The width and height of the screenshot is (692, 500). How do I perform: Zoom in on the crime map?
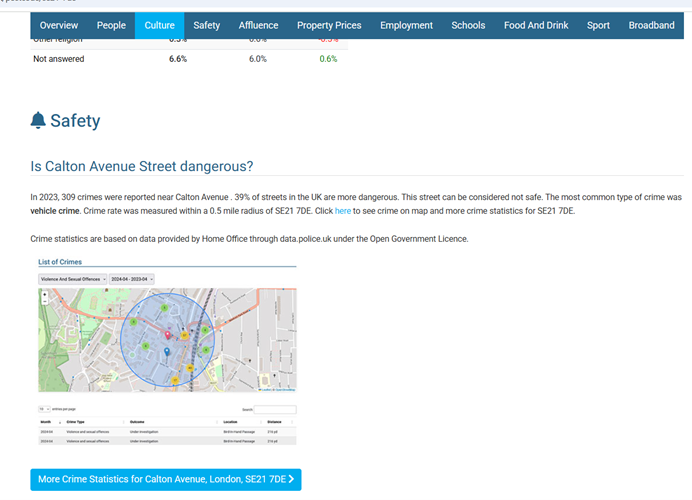(x=44, y=294)
